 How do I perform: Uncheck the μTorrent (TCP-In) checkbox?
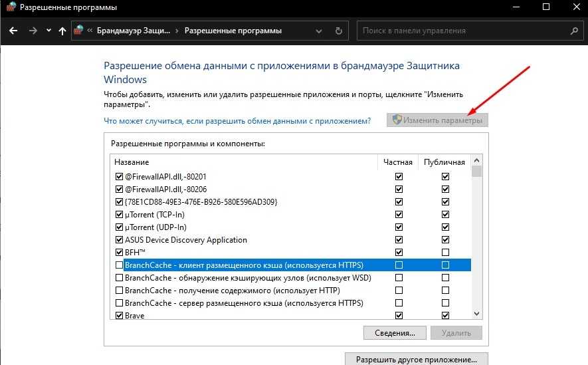coord(120,215)
